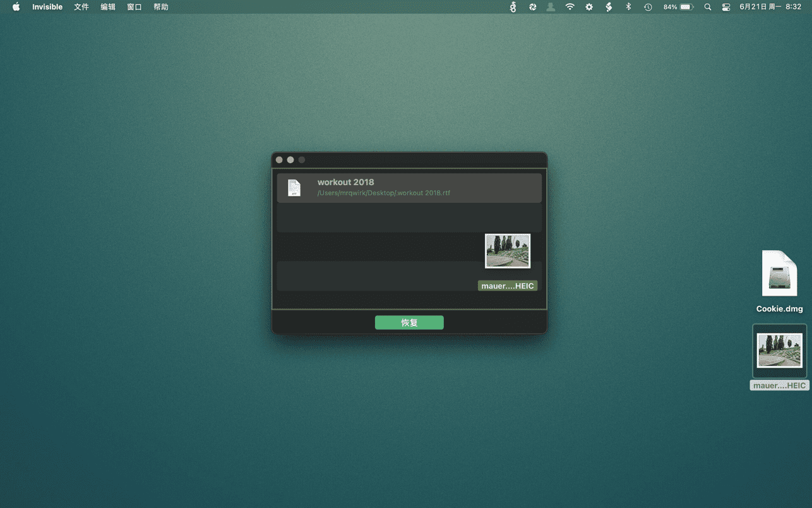Open the 窗口 menu
Viewport: 812px width, 508px height.
tap(134, 7)
